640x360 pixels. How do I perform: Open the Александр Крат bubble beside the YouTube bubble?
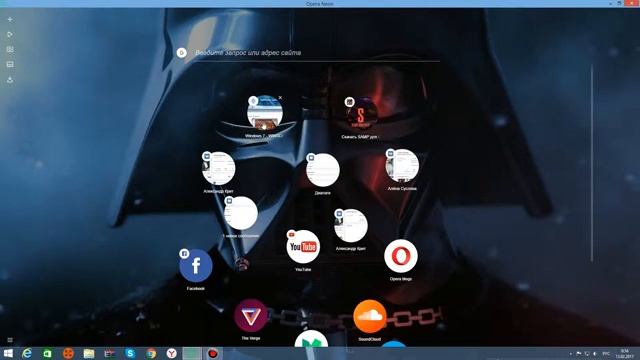click(x=351, y=225)
